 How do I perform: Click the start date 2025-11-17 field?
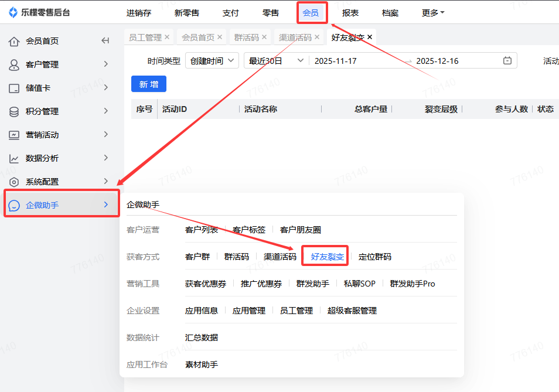click(336, 61)
